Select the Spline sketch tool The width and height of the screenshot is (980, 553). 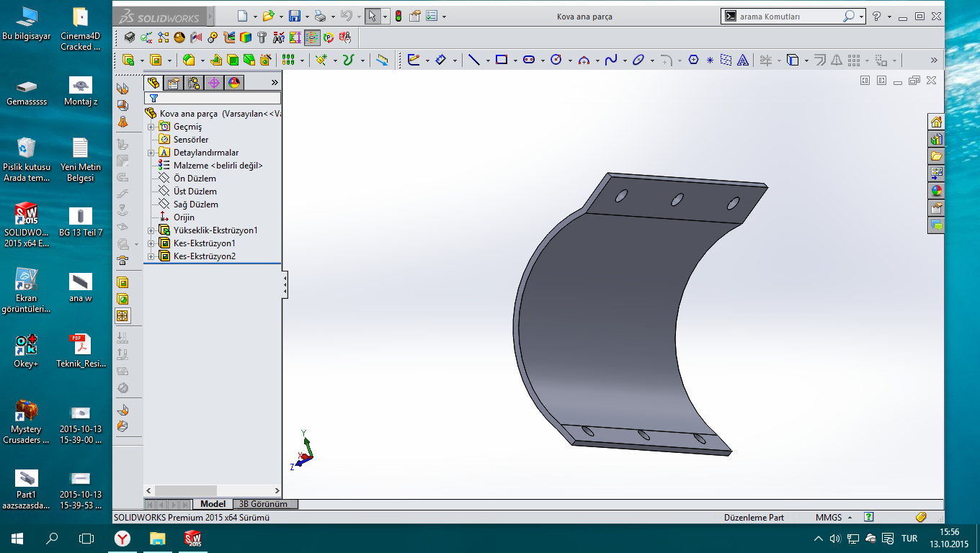coord(610,60)
